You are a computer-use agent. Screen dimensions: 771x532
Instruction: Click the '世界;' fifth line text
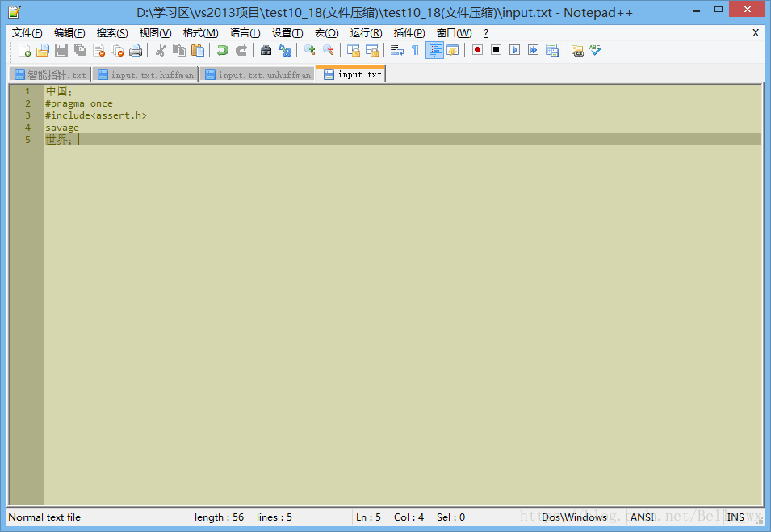coord(58,140)
